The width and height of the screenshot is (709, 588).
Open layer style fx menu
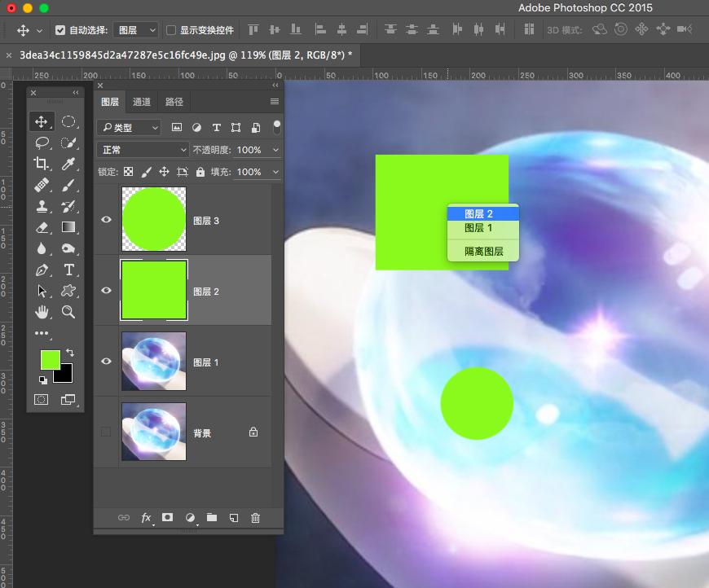147,517
